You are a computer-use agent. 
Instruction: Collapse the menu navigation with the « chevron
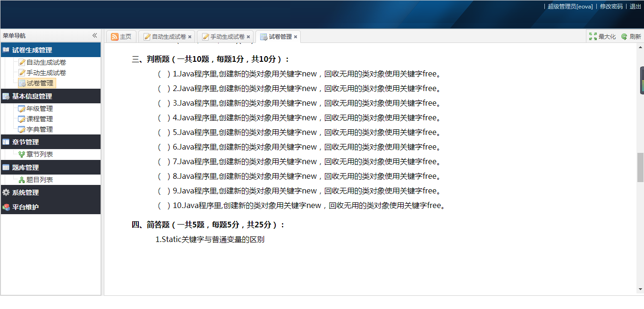pos(94,35)
